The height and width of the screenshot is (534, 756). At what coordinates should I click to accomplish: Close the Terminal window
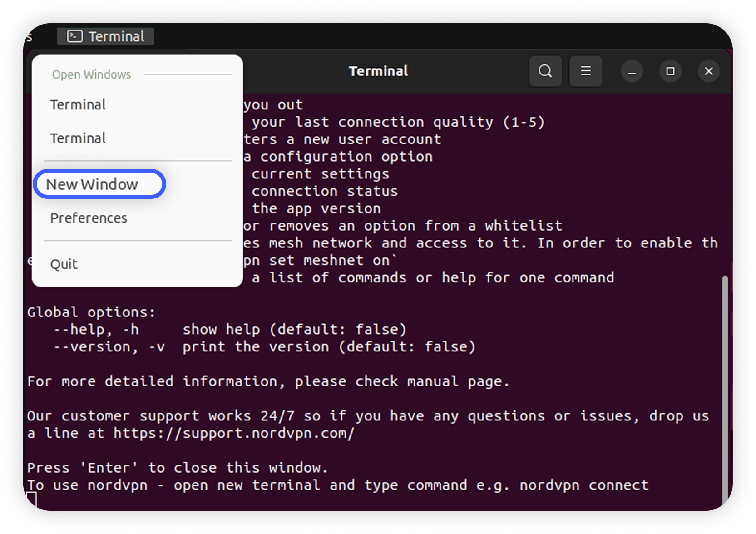(708, 71)
